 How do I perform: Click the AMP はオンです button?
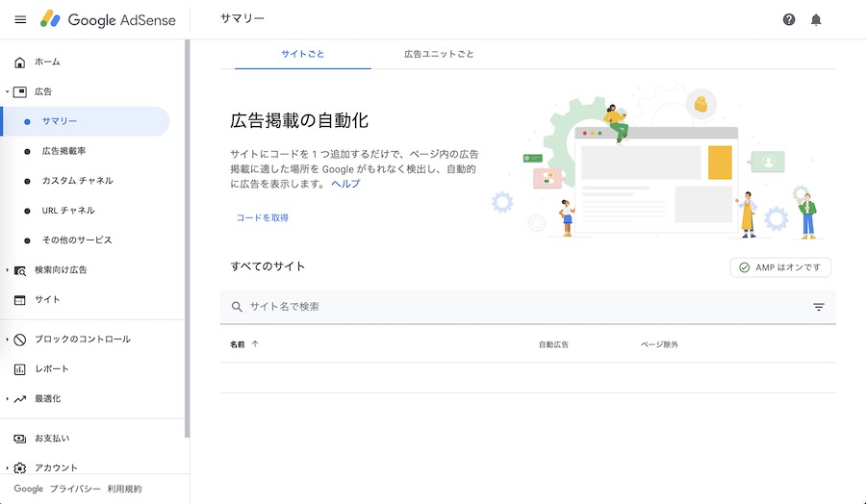click(x=780, y=267)
